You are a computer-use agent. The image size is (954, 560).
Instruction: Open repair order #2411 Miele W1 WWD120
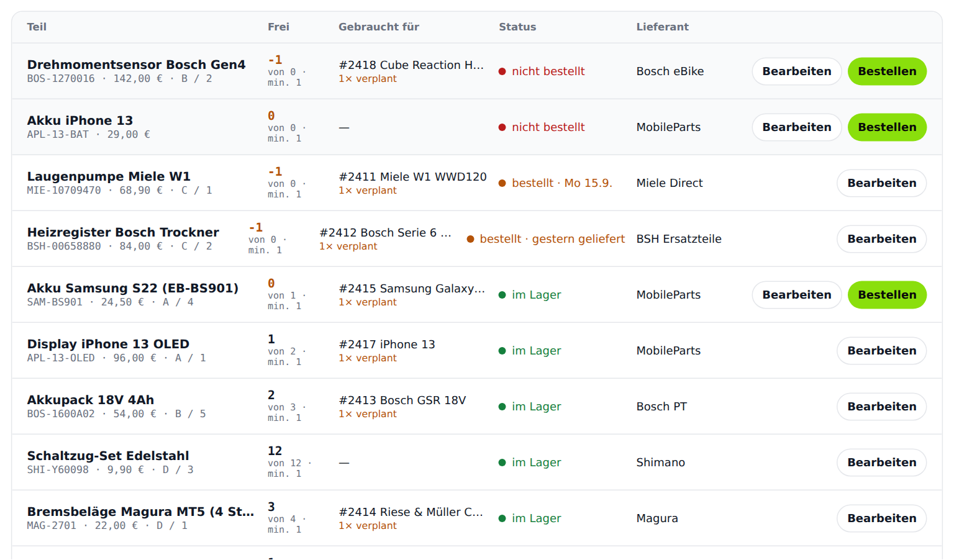coord(412,177)
